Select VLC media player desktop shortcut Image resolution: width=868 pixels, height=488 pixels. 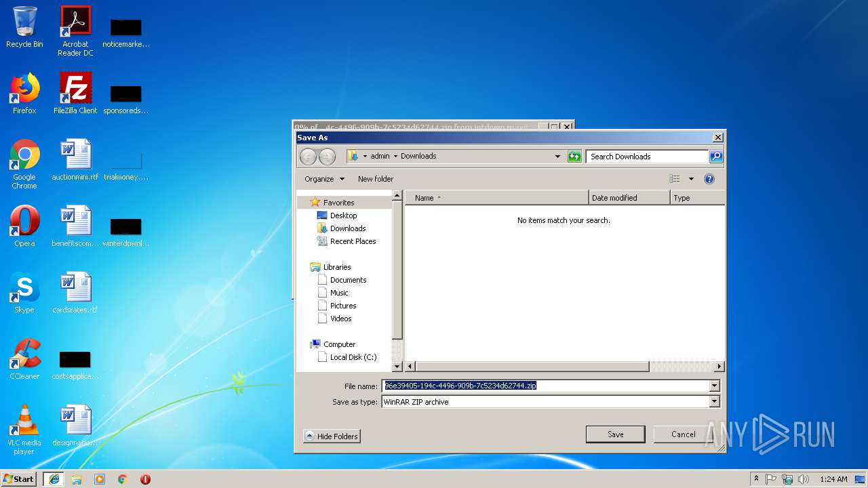[24, 430]
